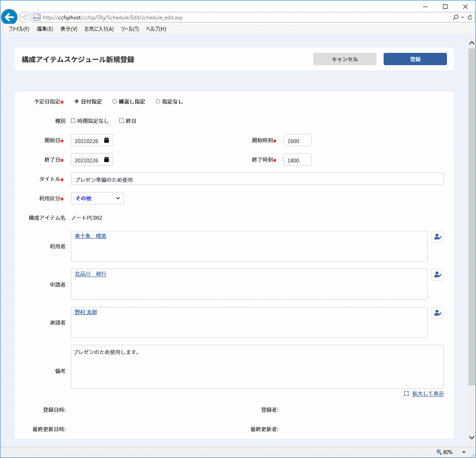The height and width of the screenshot is (458, 476).
Task: Open user selector for 承認者
Action: 437,313
